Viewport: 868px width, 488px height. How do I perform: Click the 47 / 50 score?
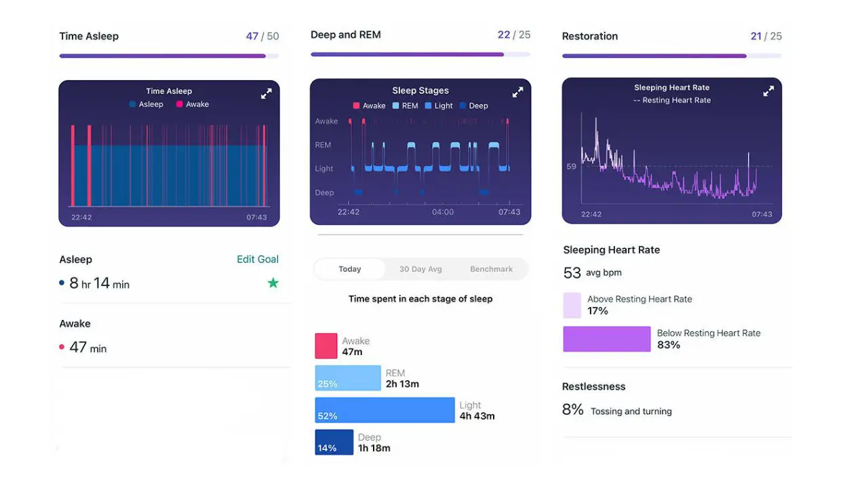pos(262,36)
